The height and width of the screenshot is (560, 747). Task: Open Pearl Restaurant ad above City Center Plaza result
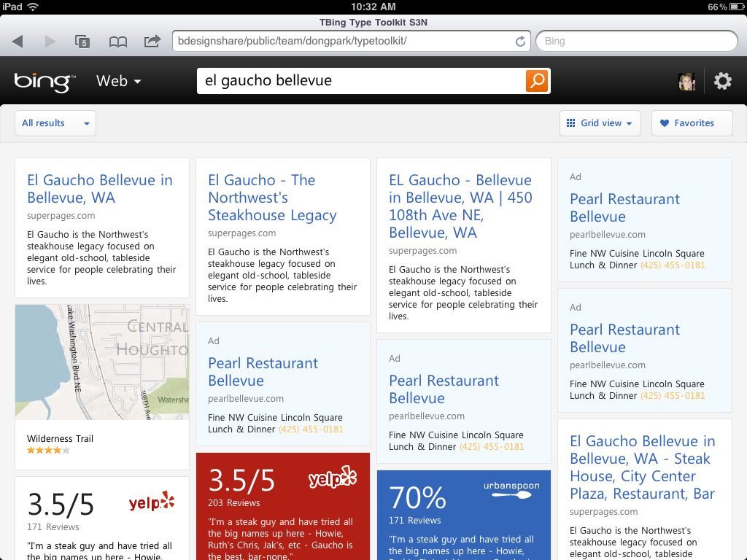pyautogui.click(x=624, y=338)
